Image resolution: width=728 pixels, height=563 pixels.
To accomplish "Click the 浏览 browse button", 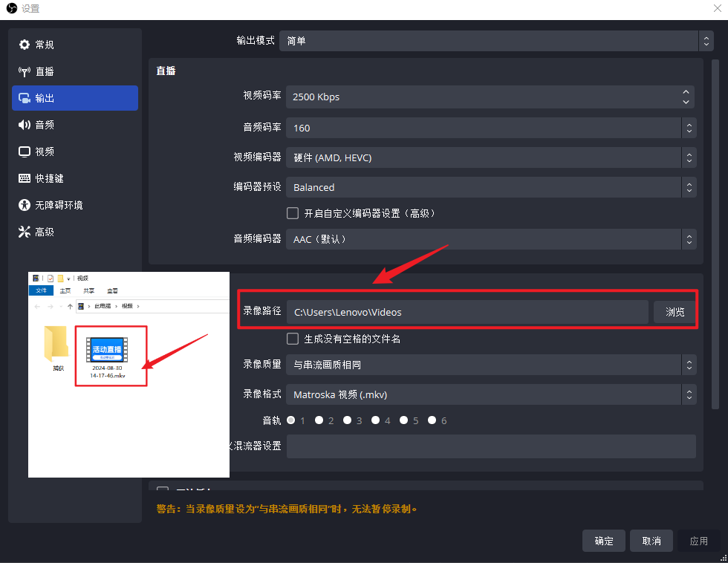I will click(675, 312).
